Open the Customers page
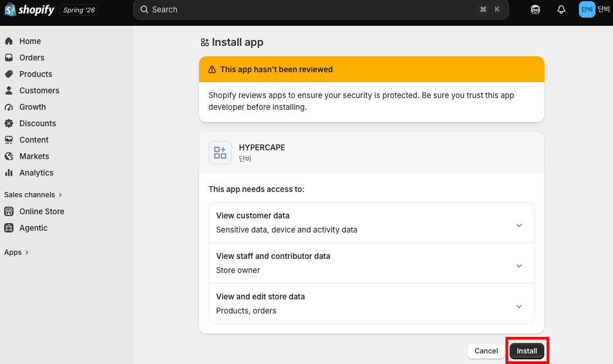The image size is (613, 364). pos(39,90)
